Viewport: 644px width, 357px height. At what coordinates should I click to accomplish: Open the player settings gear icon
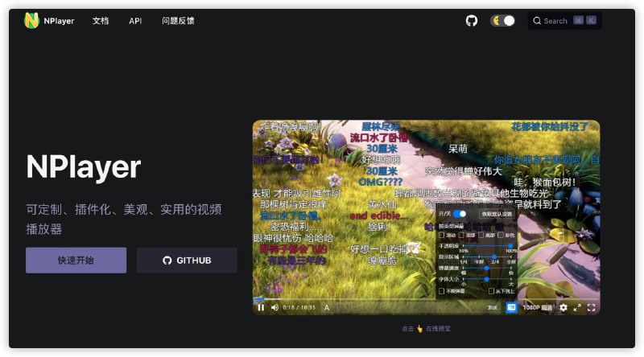pos(563,307)
